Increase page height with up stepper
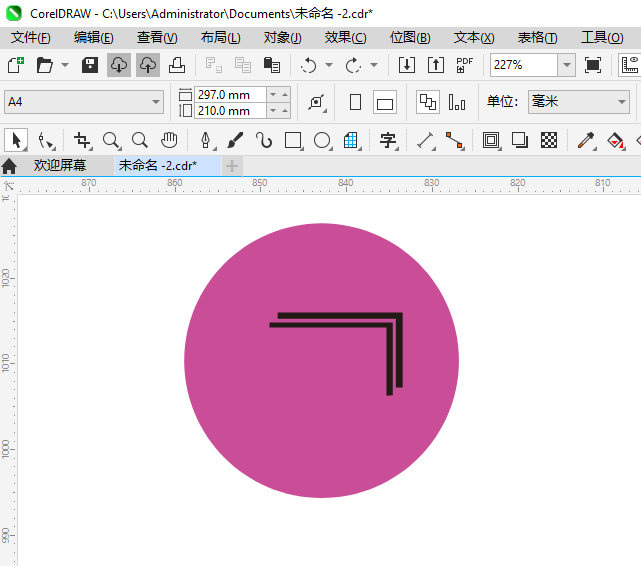Viewport: 641px width, 566px height. (285, 110)
